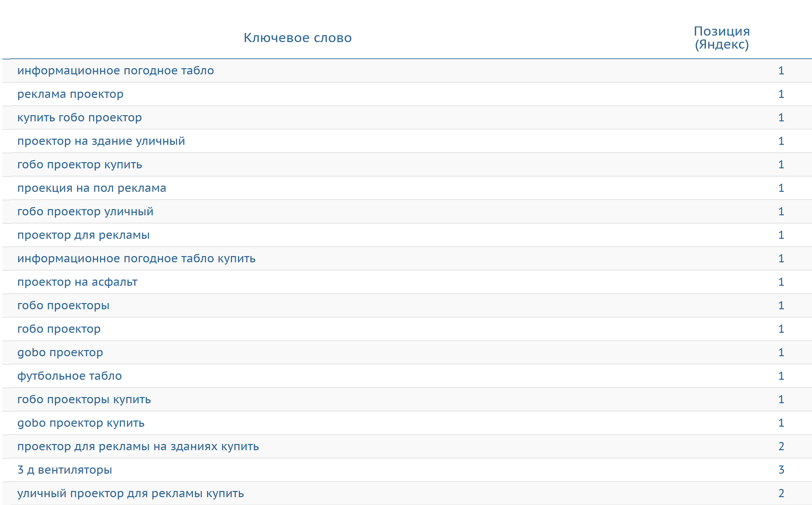Select keyword 'реклама проектор'
The height and width of the screenshot is (505, 812).
(70, 94)
